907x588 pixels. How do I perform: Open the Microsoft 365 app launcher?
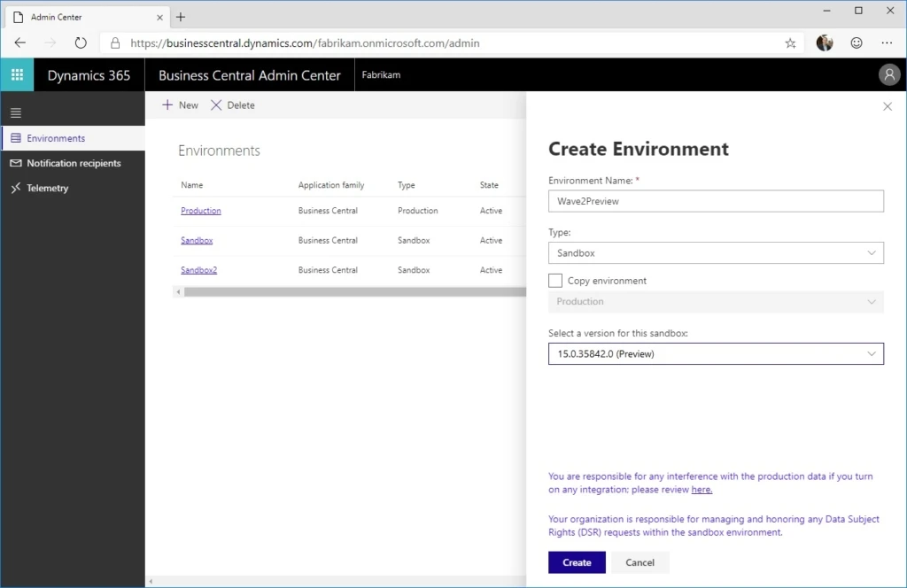click(x=16, y=74)
